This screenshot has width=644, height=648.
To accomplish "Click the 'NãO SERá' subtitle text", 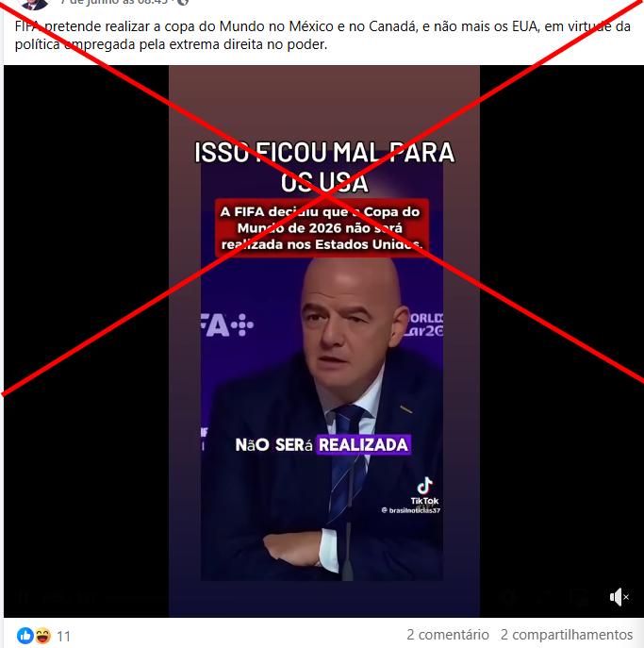I will coord(273,445).
